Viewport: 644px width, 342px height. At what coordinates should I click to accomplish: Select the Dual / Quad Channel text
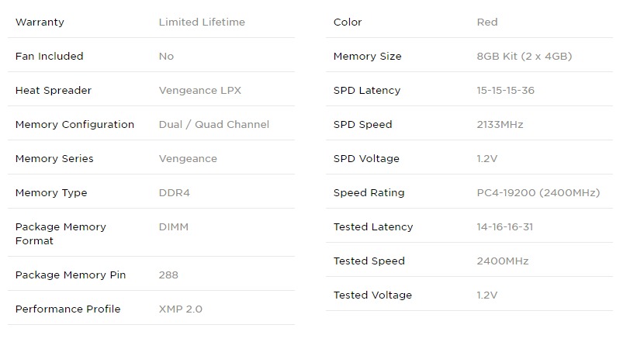(x=213, y=125)
